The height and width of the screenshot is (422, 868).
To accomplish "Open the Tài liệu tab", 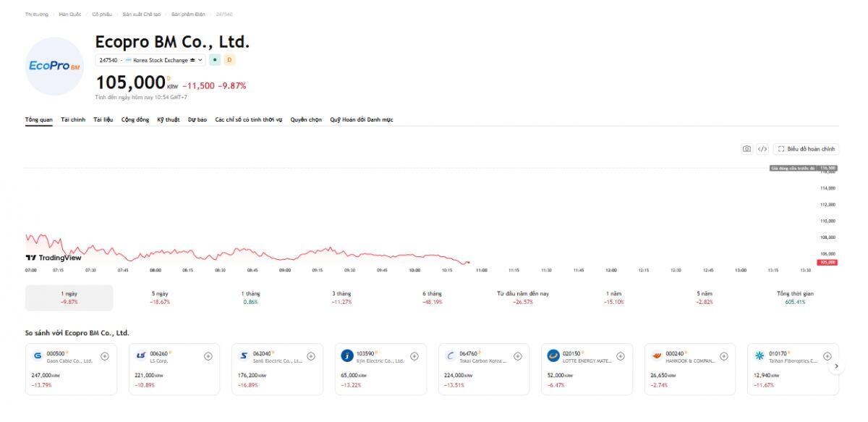I will coord(103,119).
